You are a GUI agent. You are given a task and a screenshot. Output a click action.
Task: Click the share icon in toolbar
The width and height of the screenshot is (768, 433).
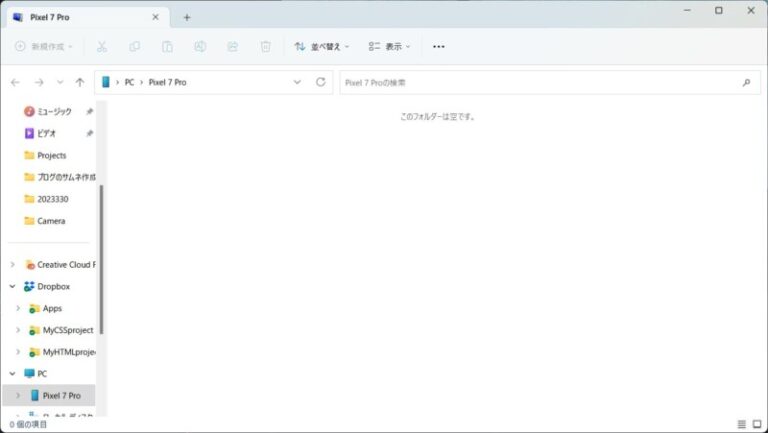tap(232, 46)
